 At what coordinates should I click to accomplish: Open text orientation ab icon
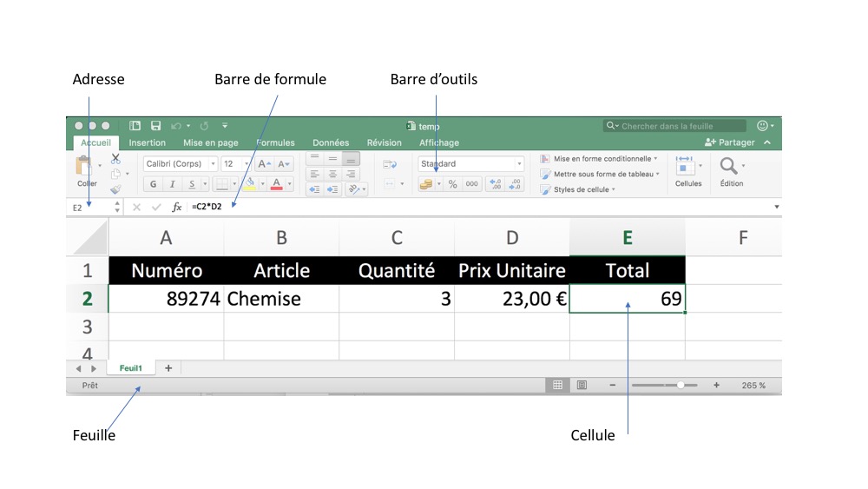coord(354,189)
